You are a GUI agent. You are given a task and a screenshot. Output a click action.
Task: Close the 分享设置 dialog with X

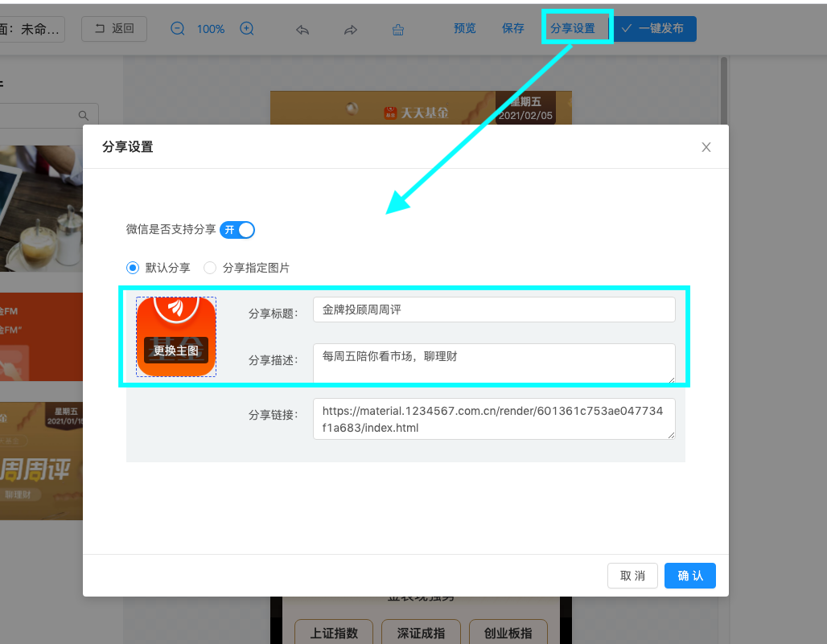click(706, 147)
